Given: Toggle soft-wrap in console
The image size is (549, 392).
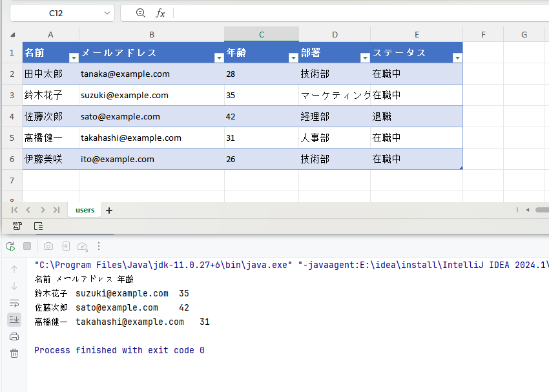Looking at the screenshot, I should point(14,303).
